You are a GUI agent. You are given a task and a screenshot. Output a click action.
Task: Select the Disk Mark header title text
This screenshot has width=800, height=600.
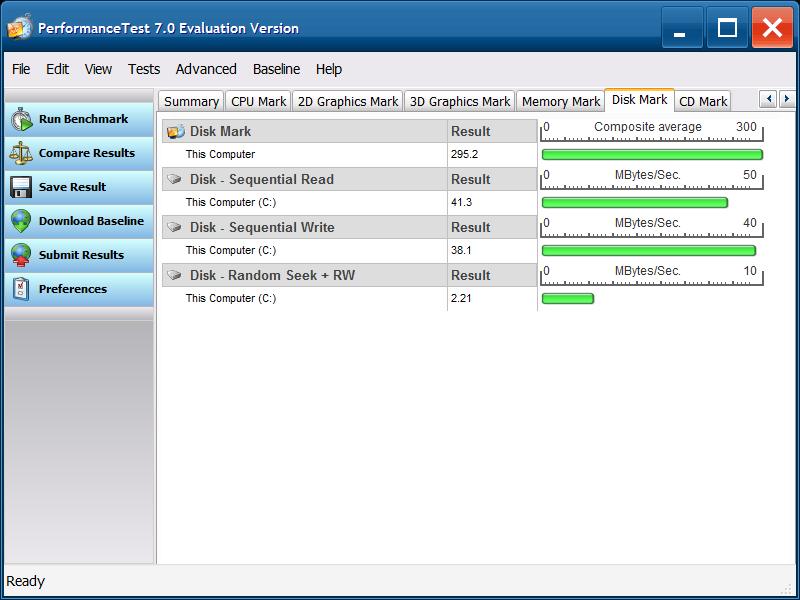point(220,131)
